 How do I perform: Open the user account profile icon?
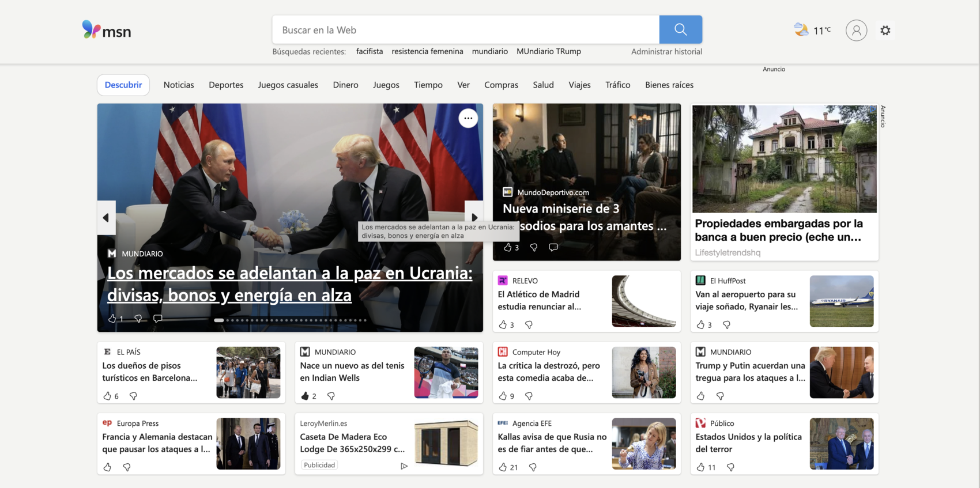pos(856,30)
